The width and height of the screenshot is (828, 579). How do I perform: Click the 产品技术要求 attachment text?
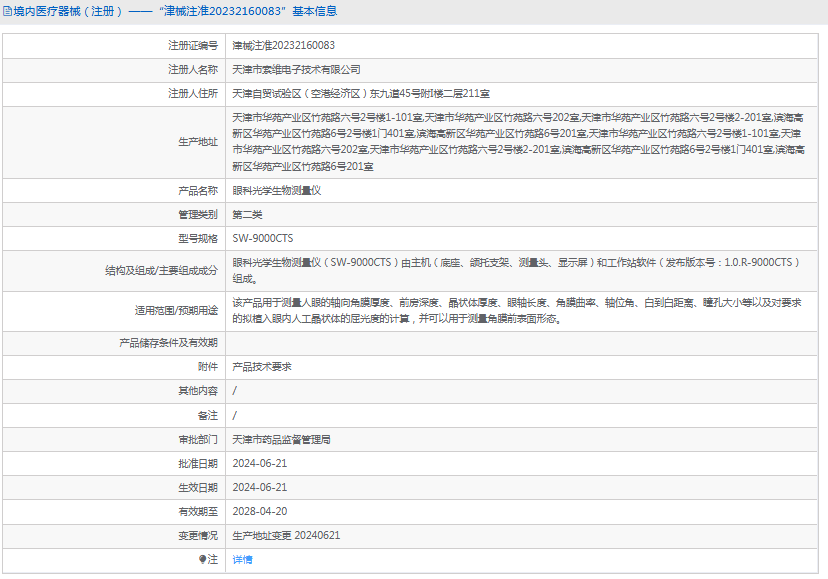262,367
